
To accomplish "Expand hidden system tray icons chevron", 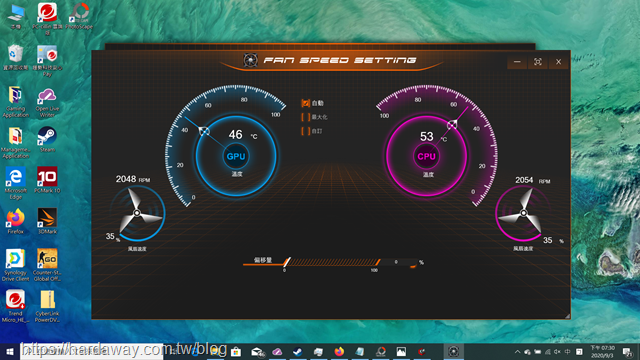I will tap(517, 351).
